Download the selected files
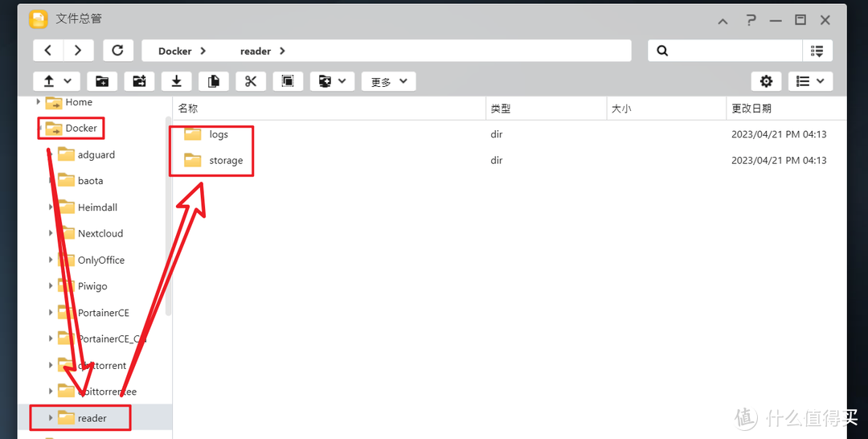The image size is (868, 439). click(176, 81)
